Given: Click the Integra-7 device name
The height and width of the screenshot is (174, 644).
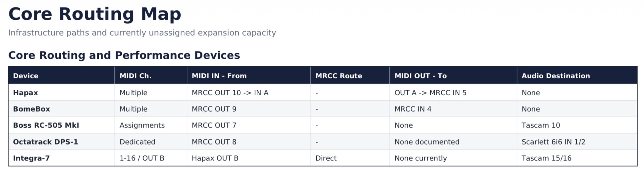Looking at the screenshot, I should point(31,158).
